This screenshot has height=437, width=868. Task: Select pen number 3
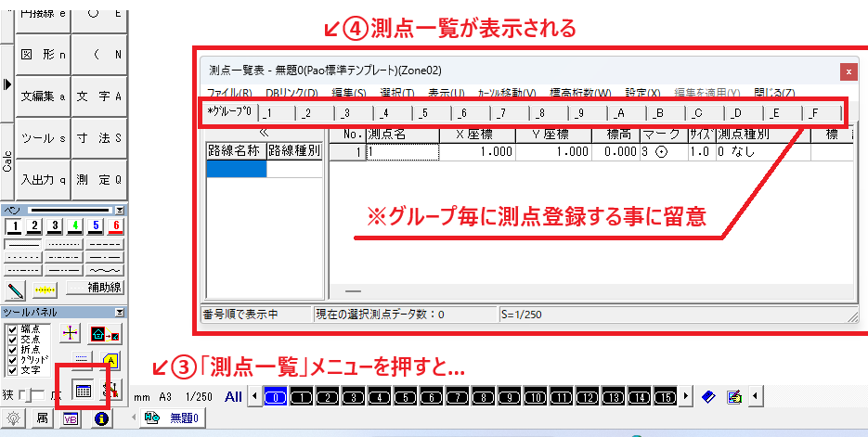click(55, 225)
